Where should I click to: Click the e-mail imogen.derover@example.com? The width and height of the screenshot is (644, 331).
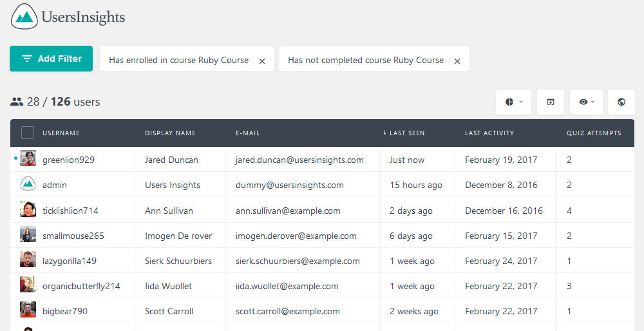point(296,236)
